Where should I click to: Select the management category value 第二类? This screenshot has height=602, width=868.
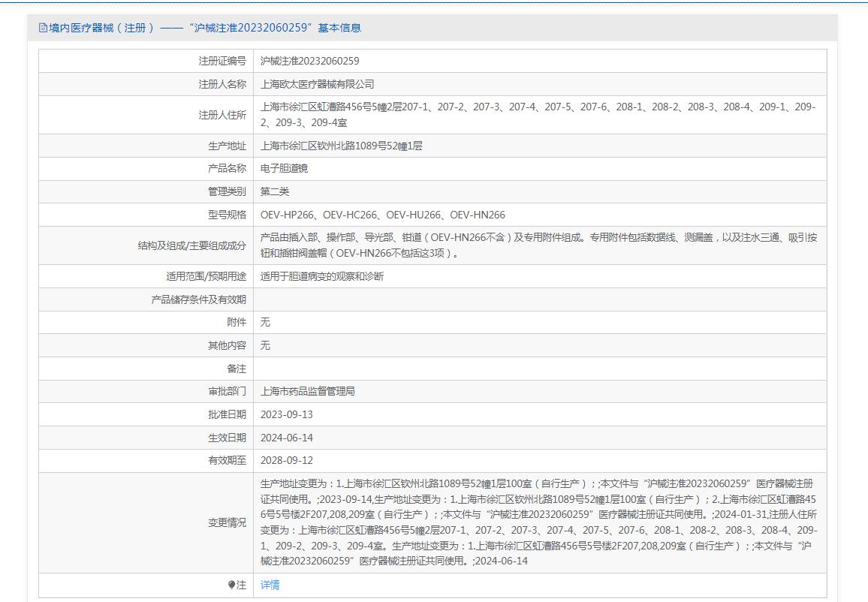pyautogui.click(x=275, y=191)
